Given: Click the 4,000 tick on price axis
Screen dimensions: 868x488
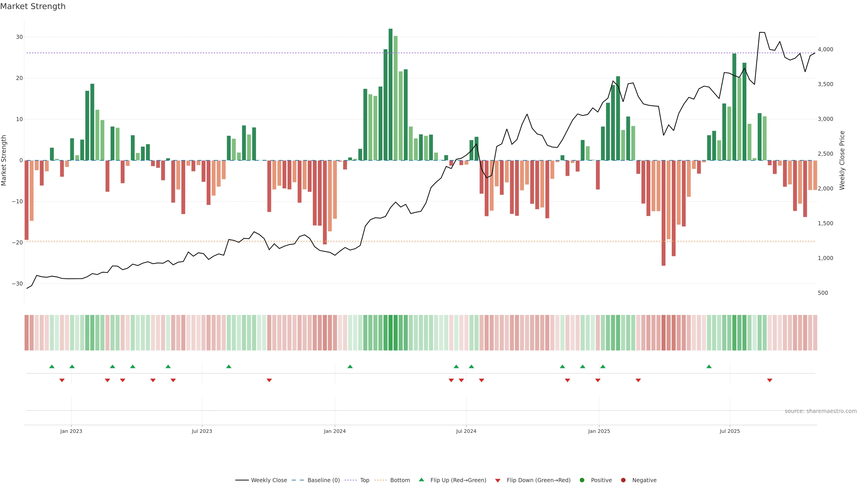Looking at the screenshot, I should (x=825, y=49).
